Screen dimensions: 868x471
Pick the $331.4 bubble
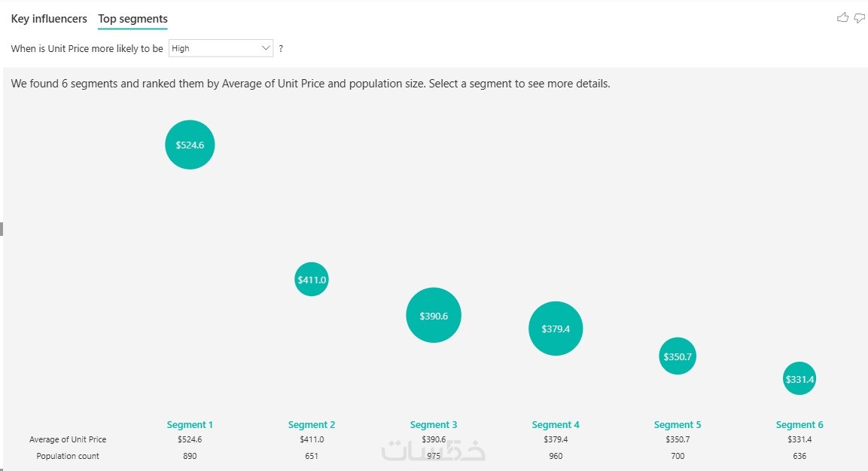(x=799, y=379)
